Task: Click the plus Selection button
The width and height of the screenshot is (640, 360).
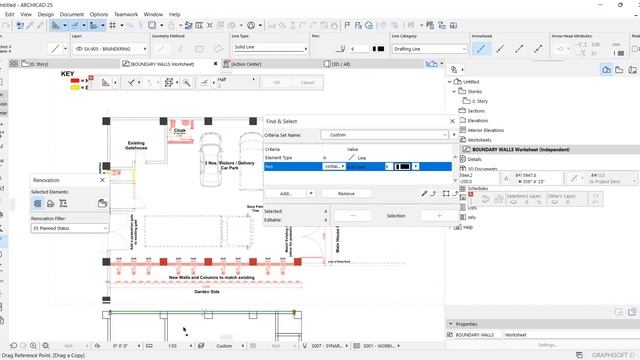Action: (439, 216)
